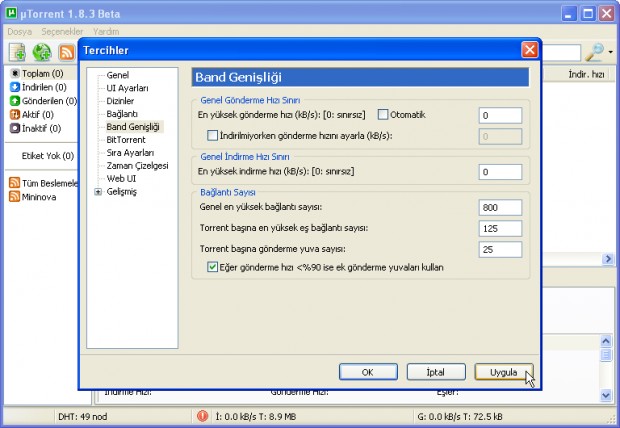620x428 pixels.
Task: Click the İndirilen download arrow icon
Action: pos(15,87)
